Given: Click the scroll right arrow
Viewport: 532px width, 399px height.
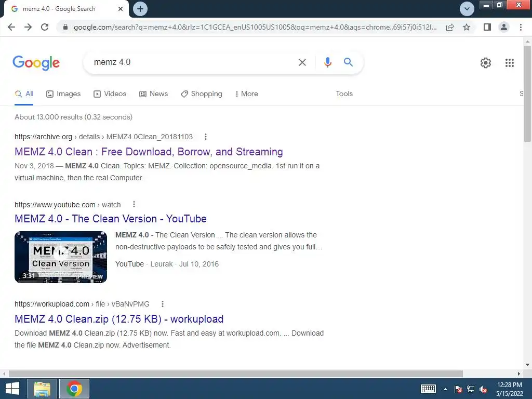Looking at the screenshot, I should click(519, 374).
